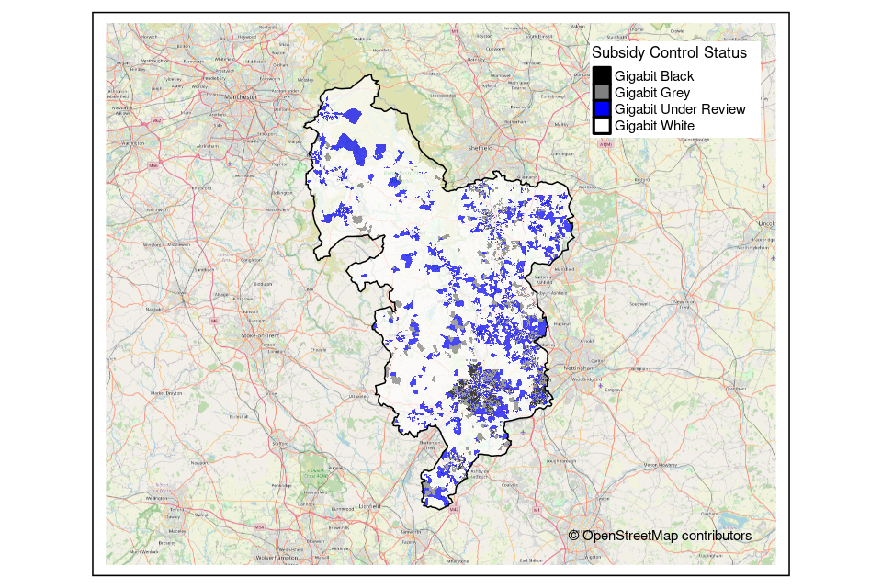Click the blue Gigabit Under Review swatch
882x588 pixels.
point(601,109)
